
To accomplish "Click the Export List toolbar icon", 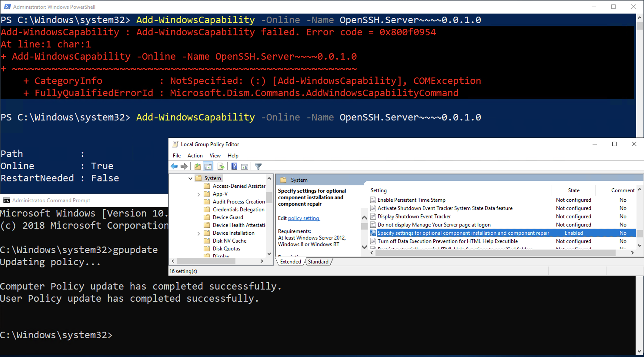I will [x=221, y=166].
